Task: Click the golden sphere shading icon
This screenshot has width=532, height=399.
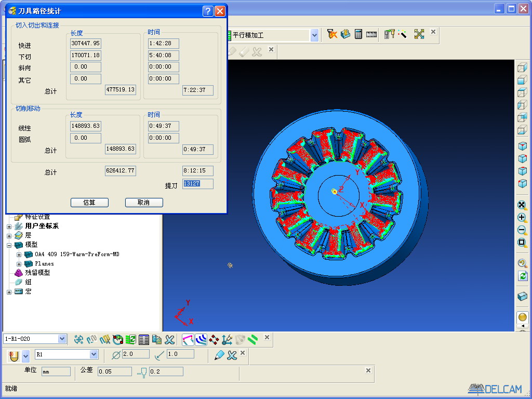Action: tap(523, 317)
